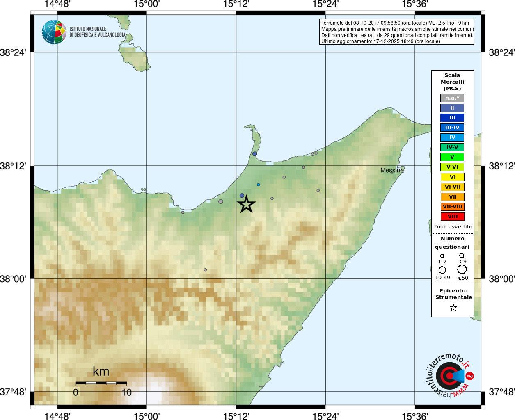
Task: Click the ≥50 questionnaires circle in legend
Action: 462,269
